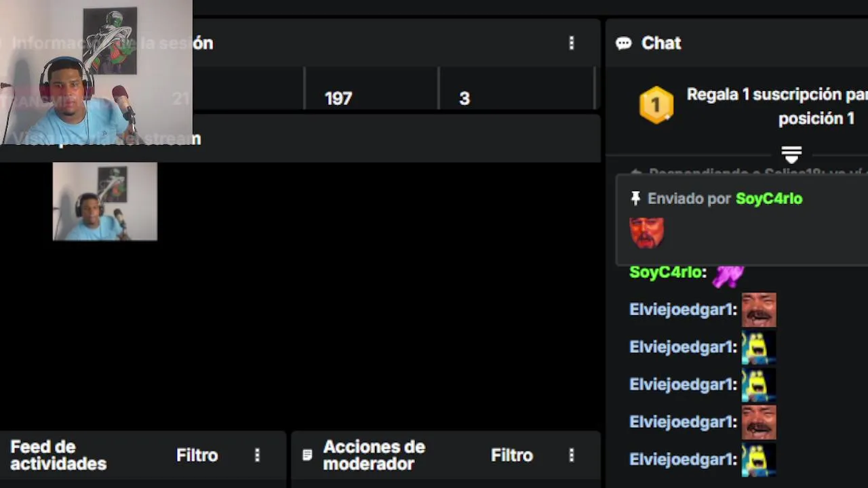
Task: Click the SoyC4rlo username in pinned message
Action: pyautogui.click(x=769, y=199)
